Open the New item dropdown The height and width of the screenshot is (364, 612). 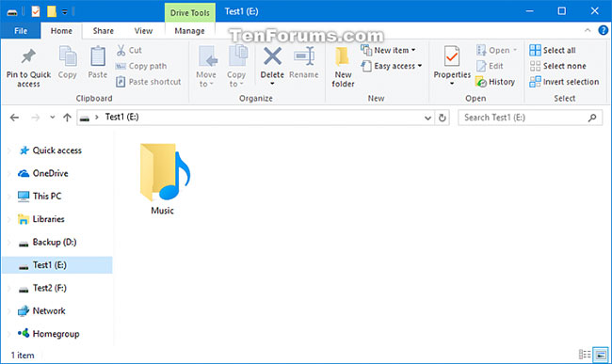coord(388,50)
